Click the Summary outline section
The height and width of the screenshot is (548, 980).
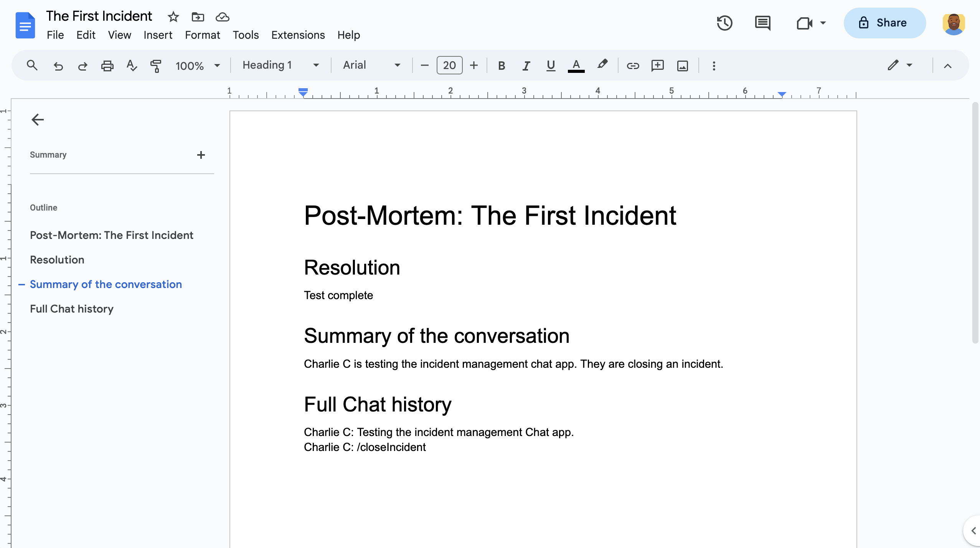tap(48, 155)
